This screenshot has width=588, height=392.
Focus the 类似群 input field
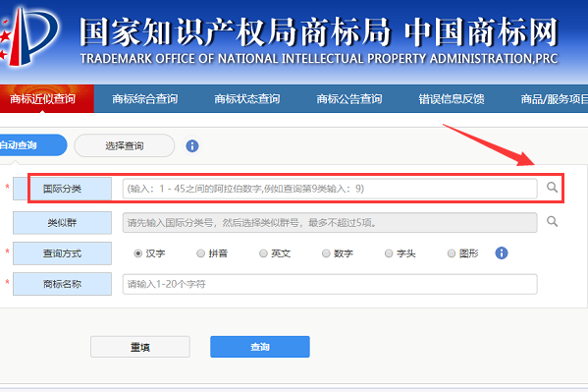click(x=330, y=223)
